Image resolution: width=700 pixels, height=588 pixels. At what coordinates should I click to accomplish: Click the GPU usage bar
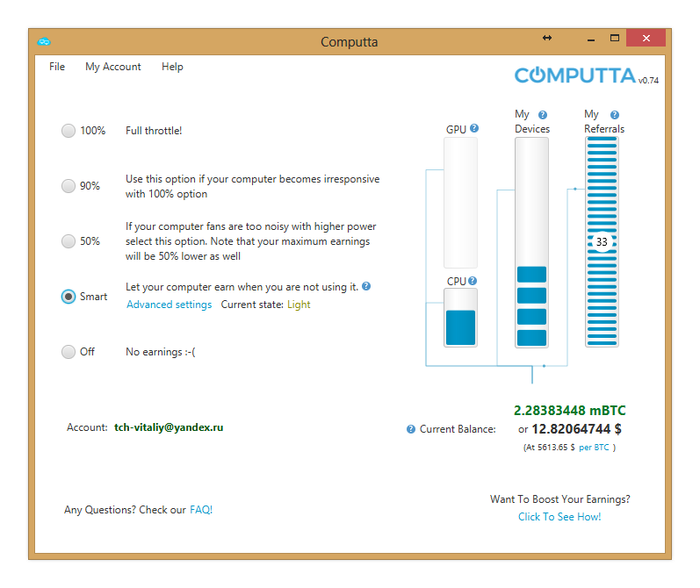460,203
